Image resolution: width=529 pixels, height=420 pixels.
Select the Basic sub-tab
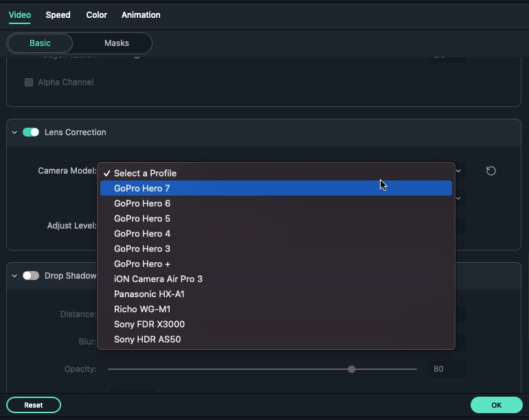coord(40,43)
